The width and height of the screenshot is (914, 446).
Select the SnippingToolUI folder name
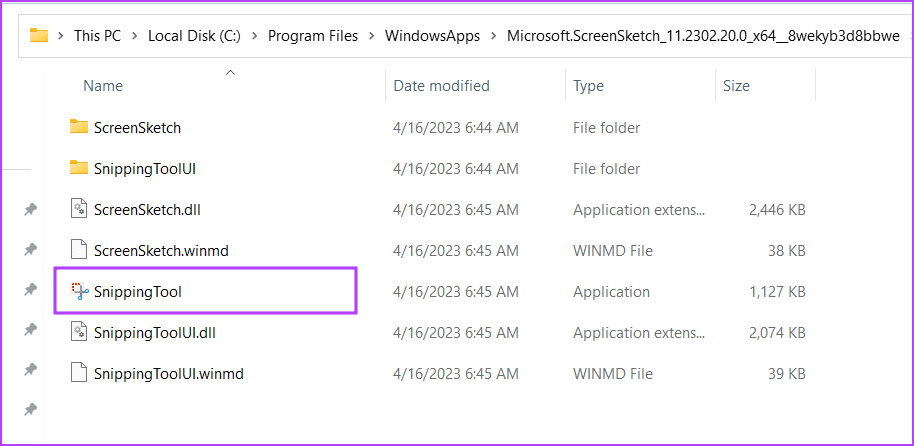[145, 168]
